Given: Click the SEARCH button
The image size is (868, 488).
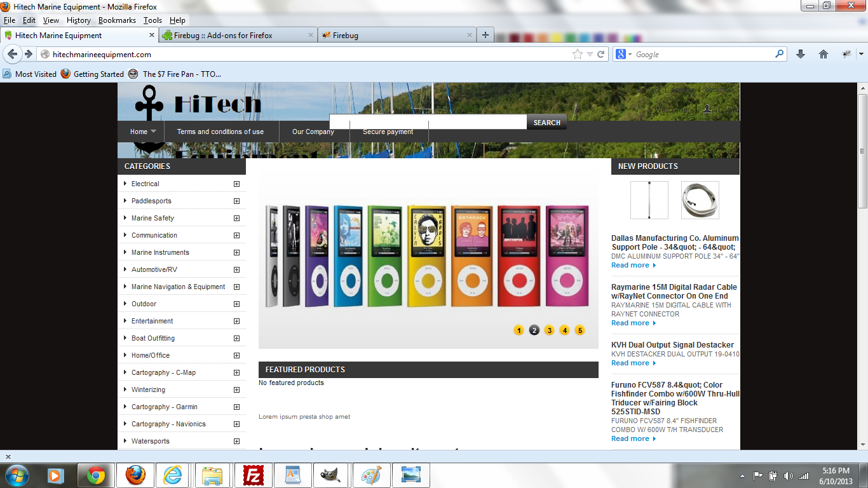Looking at the screenshot, I should click(546, 123).
